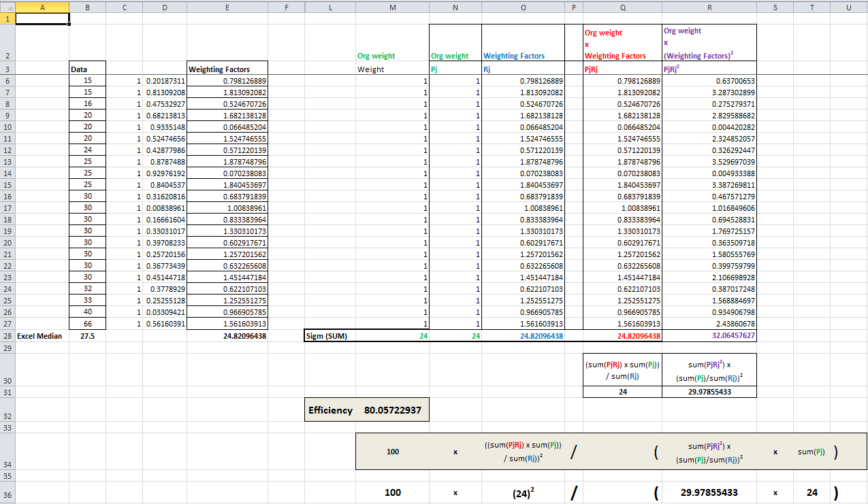
Task: Click the value 24 in cell Q31
Action: (622, 392)
